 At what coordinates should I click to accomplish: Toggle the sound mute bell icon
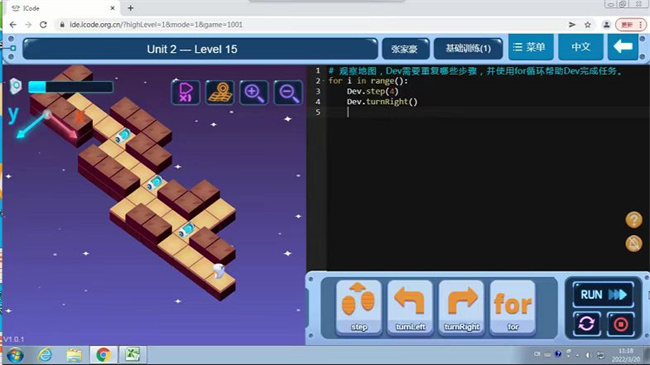coord(633,243)
